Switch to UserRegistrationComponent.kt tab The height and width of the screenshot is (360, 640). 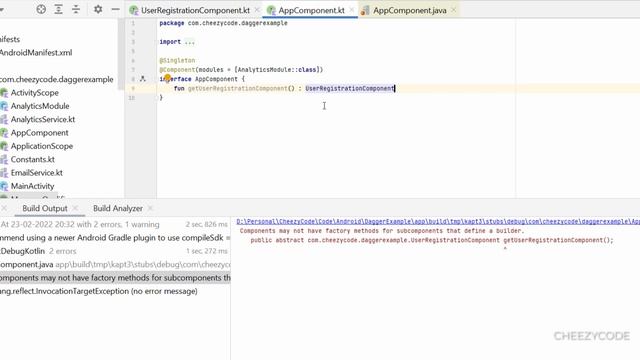tap(195, 10)
